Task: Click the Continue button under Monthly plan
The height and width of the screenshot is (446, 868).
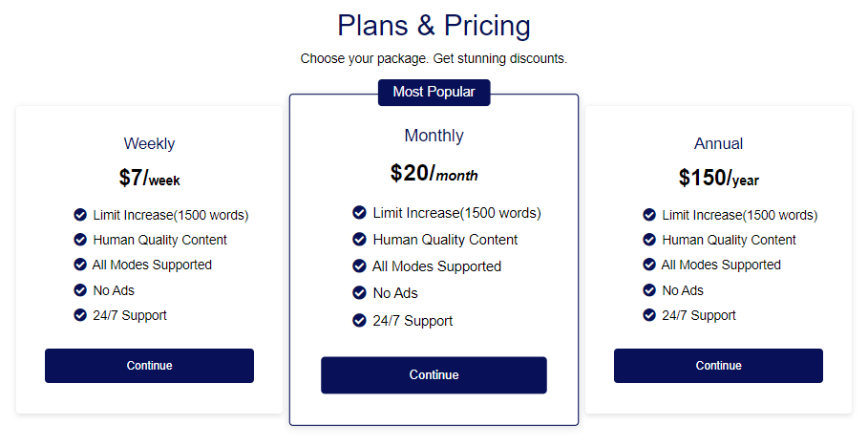Action: click(434, 375)
